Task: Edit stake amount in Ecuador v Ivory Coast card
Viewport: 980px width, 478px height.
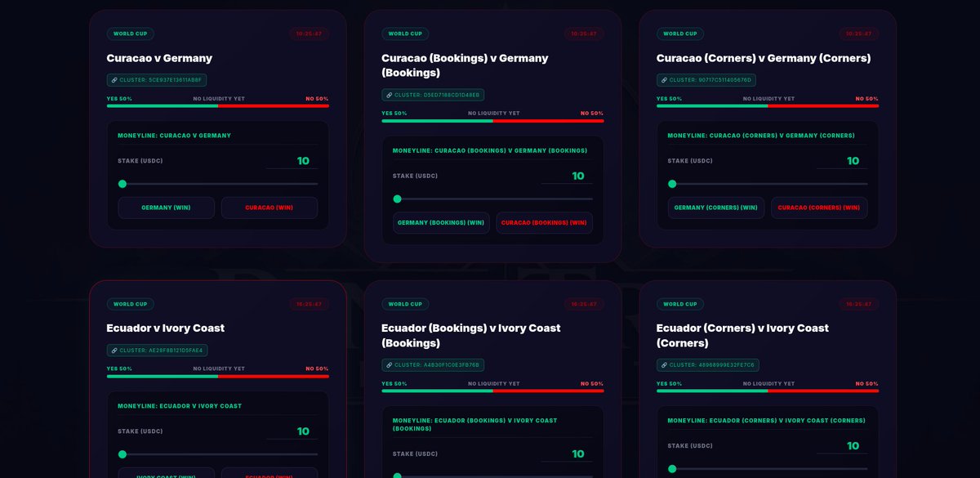Action: coord(292,431)
